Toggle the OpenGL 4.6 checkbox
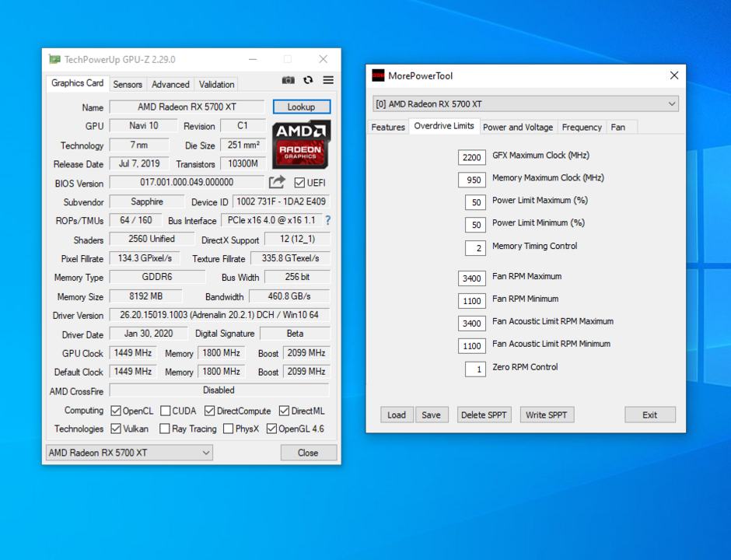Viewport: 731px width, 560px height. click(271, 429)
